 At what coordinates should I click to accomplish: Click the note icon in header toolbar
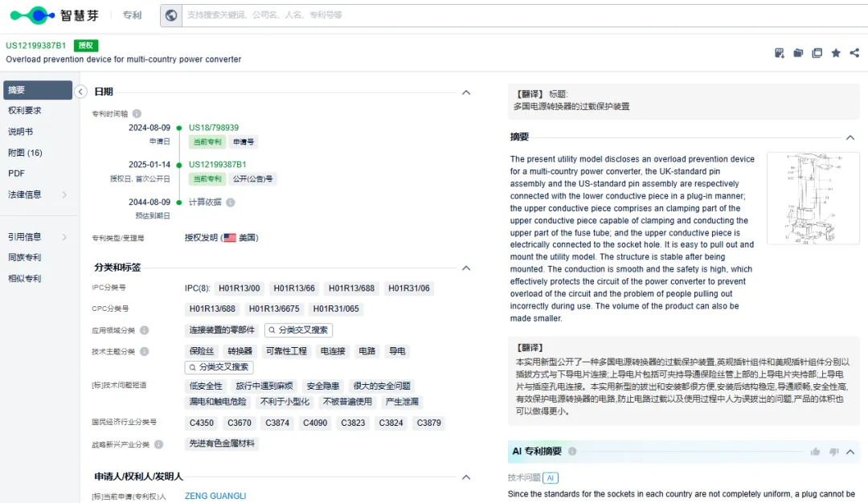[x=780, y=53]
